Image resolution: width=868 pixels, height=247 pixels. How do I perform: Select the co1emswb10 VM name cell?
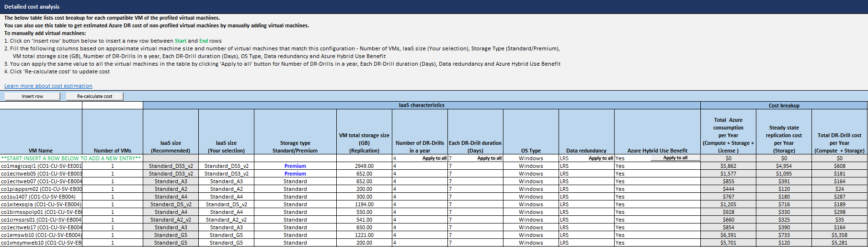[x=41, y=235]
